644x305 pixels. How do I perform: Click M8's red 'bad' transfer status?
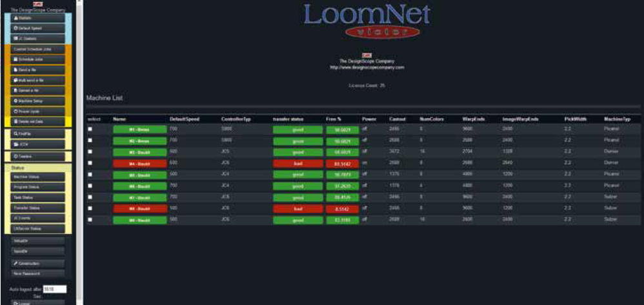[297, 209]
